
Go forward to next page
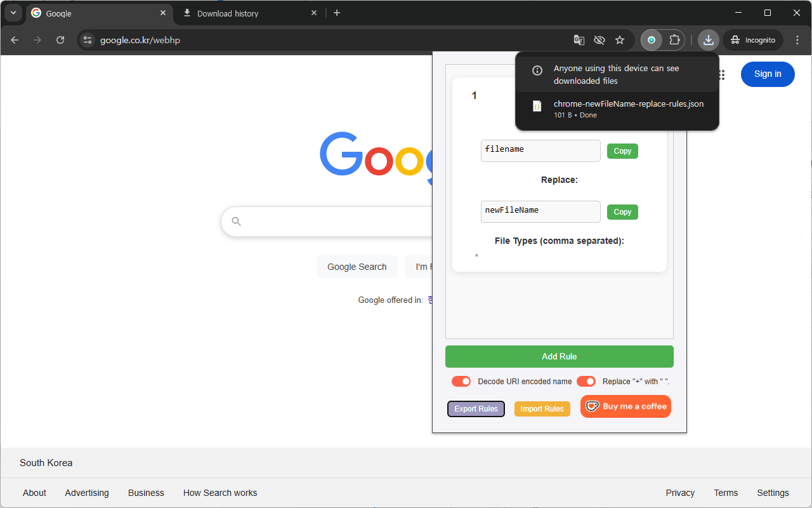point(37,40)
